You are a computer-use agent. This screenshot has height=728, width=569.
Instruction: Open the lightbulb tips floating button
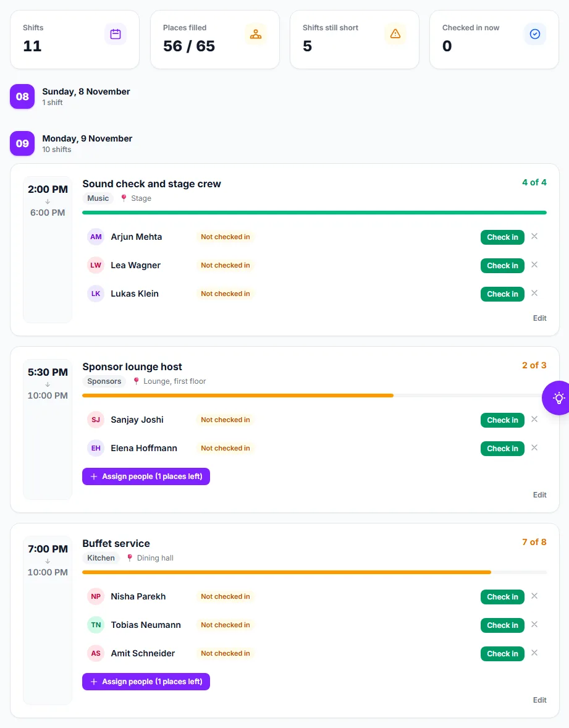[557, 398]
